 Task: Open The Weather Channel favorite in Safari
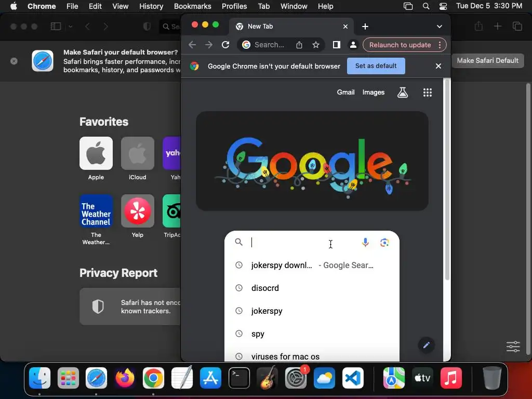[x=96, y=211]
